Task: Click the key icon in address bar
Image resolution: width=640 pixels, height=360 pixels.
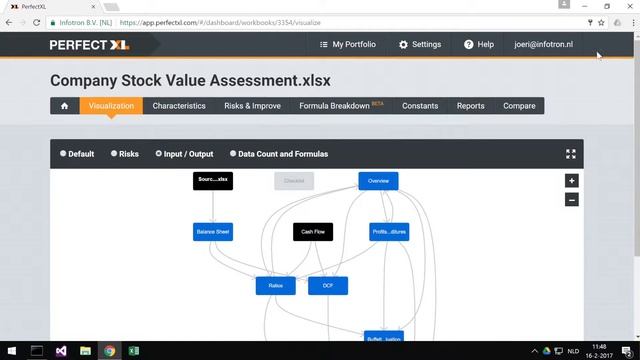Action: (590, 23)
